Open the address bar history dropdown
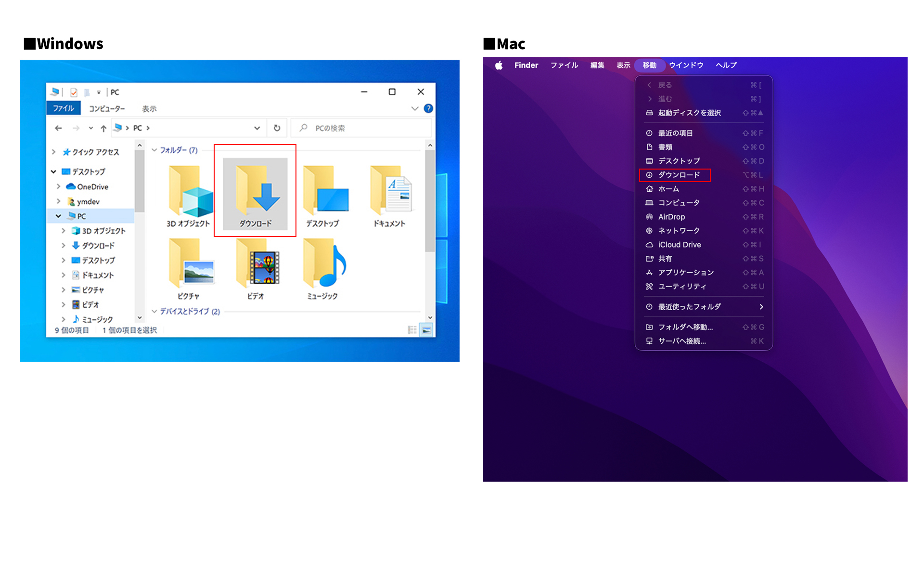Screen dimensions: 924x578 click(x=257, y=128)
